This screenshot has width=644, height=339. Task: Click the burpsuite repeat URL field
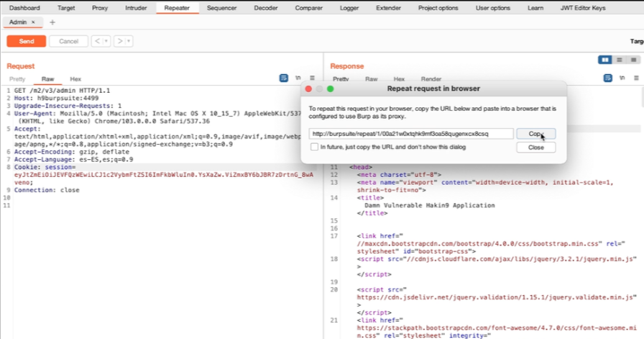tap(411, 134)
